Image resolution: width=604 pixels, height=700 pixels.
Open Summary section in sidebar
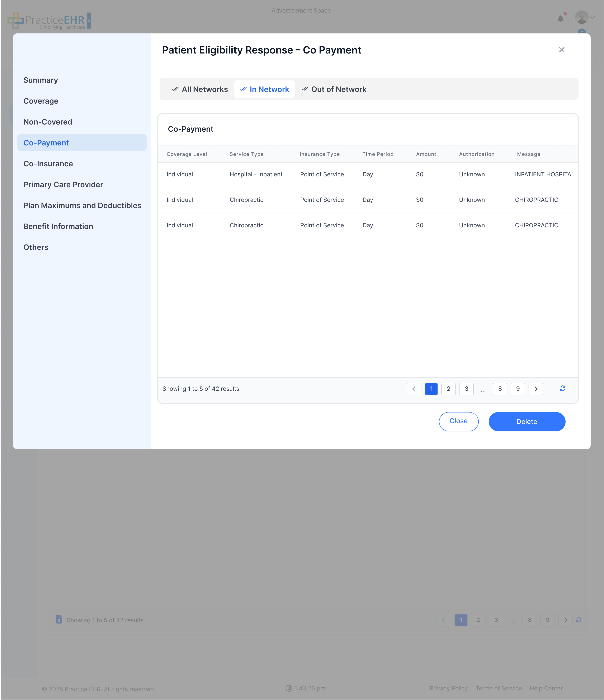pos(41,80)
